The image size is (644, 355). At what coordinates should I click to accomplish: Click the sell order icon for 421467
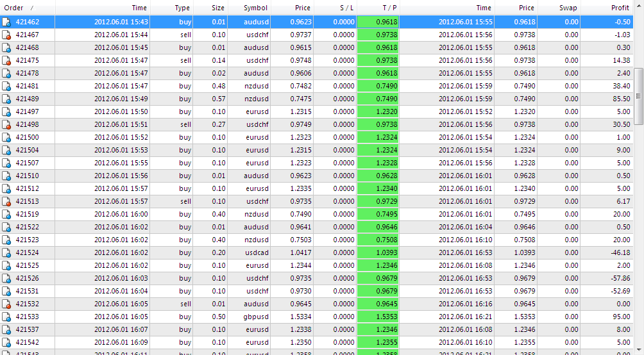[x=6, y=35]
